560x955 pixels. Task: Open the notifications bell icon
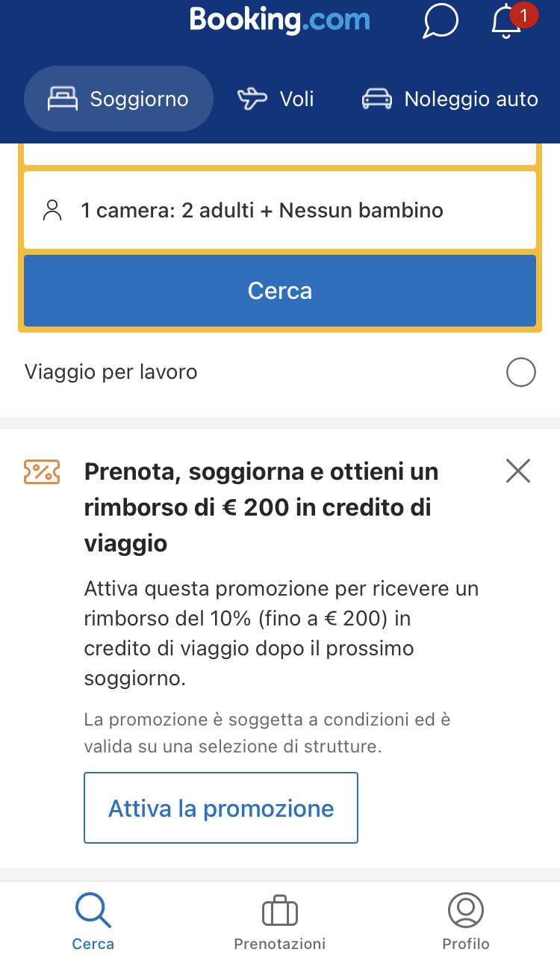coord(505,21)
